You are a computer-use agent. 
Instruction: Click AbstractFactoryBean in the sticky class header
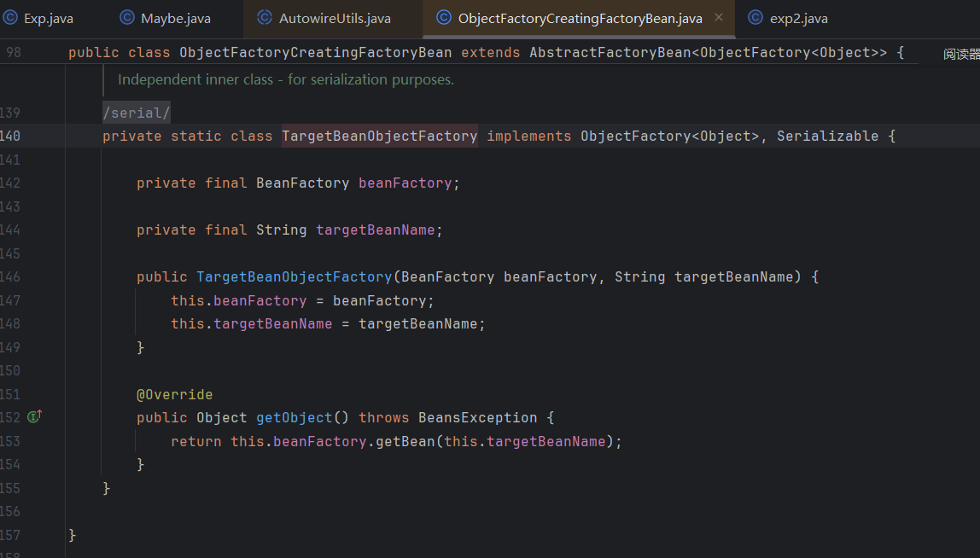609,53
